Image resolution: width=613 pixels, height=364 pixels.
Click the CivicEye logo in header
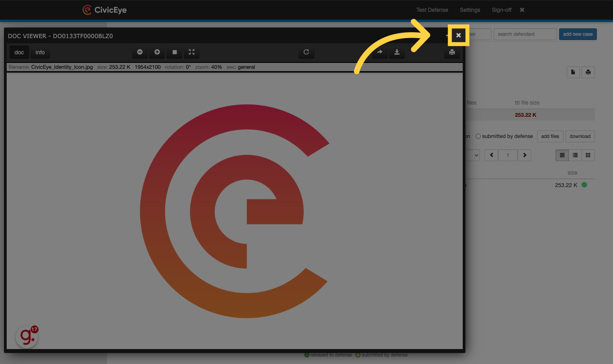click(x=105, y=10)
